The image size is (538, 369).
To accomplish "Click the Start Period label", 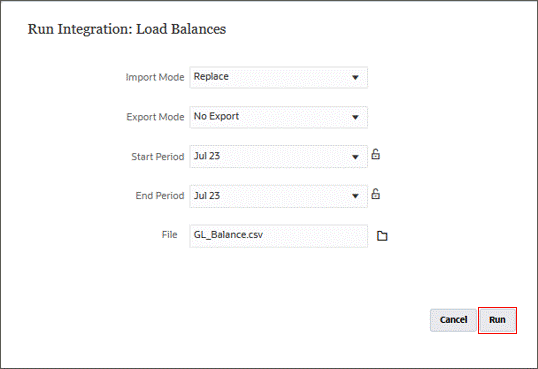I will (158, 157).
